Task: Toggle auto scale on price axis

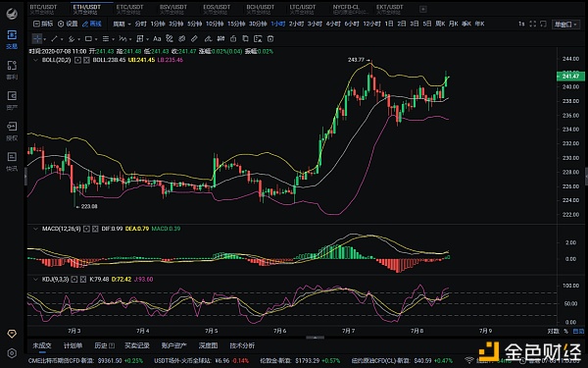Action: [578, 332]
